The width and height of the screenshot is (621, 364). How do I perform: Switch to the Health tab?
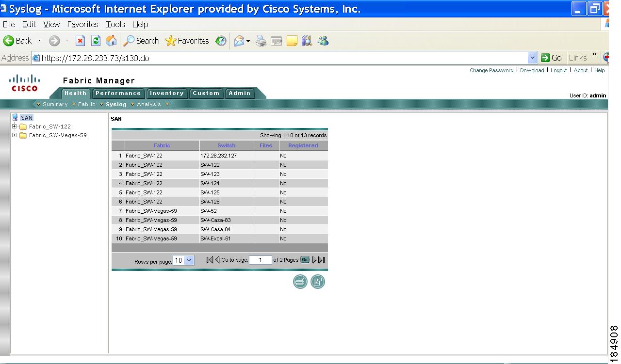[76, 94]
